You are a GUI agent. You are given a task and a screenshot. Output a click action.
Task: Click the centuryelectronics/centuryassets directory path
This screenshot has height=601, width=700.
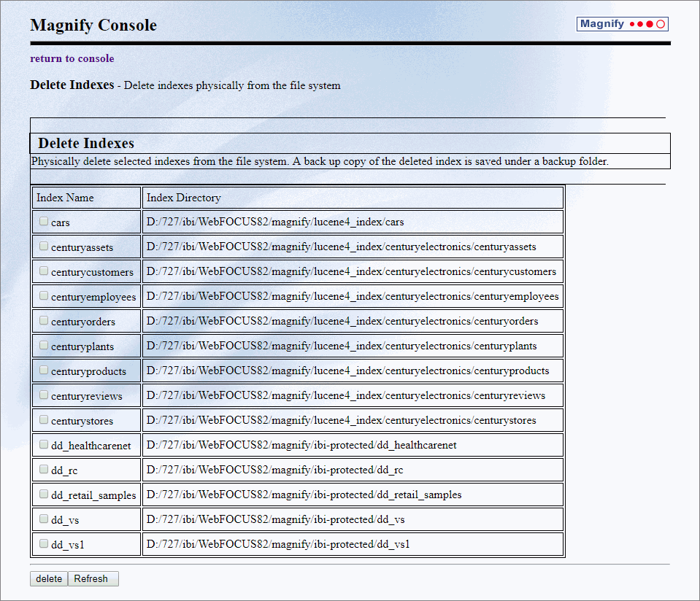[341, 247]
